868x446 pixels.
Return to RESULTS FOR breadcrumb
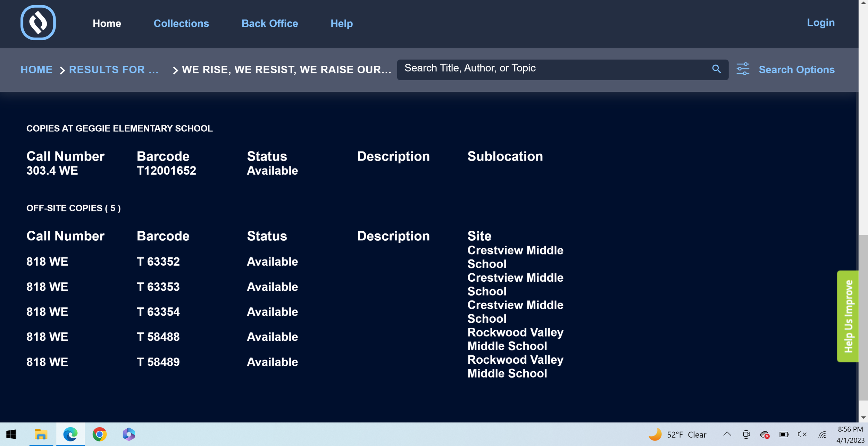[114, 70]
